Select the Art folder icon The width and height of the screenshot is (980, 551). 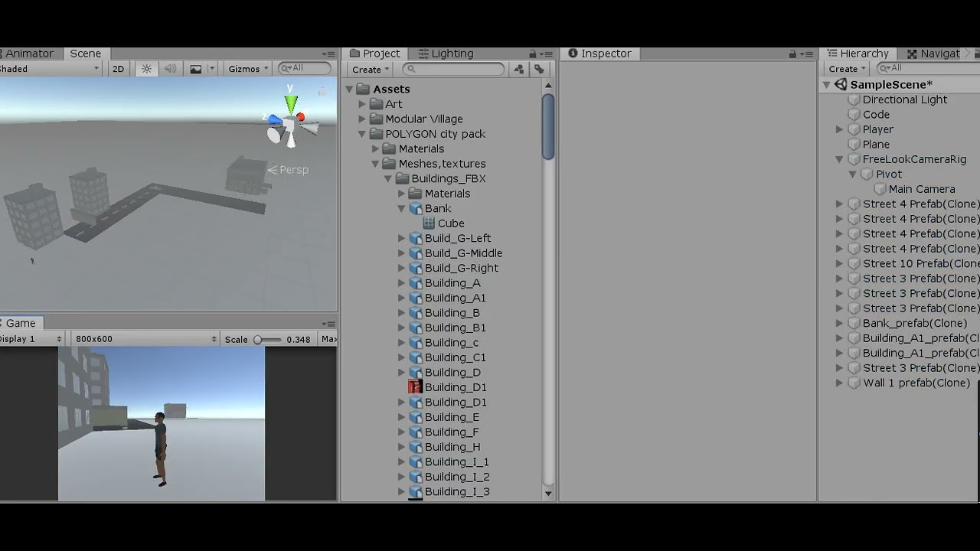376,104
